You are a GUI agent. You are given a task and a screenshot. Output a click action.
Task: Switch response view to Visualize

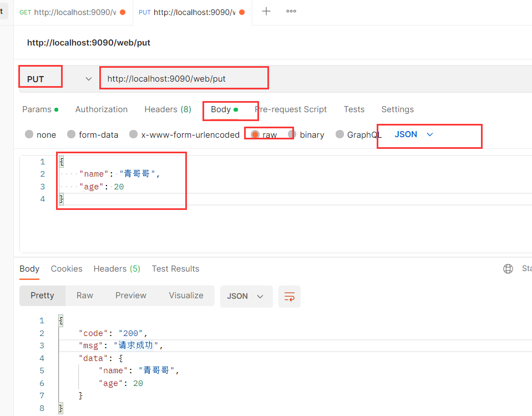[186, 295]
